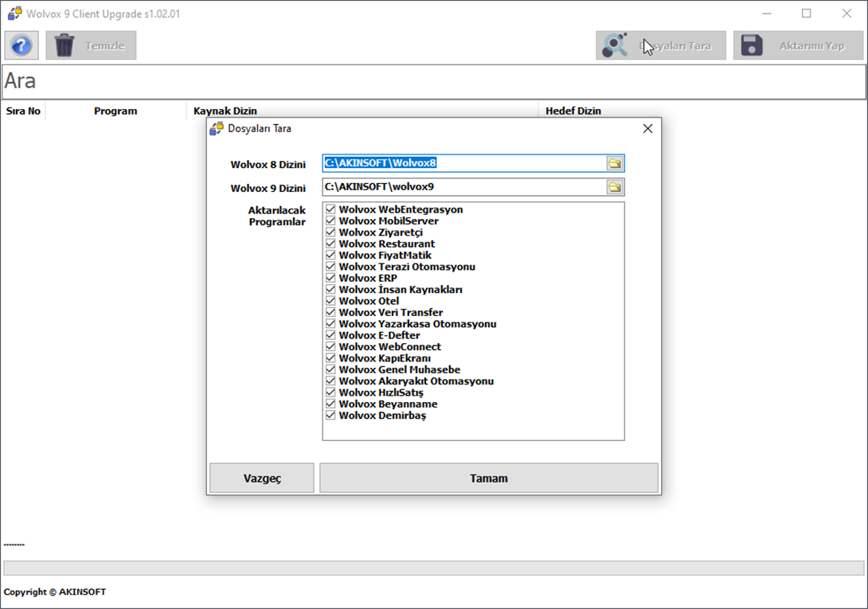Toggle the Wolvox Yazarkasa Otomasyonu checkbox
The width and height of the screenshot is (868, 609).
coord(330,324)
